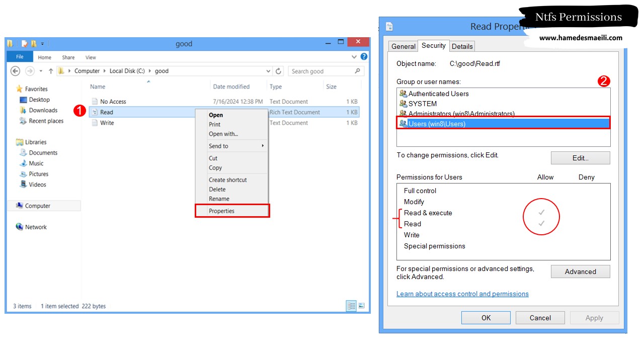This screenshot has width=644, height=362.
Task: Expand the Send to submenu
Action: point(263,146)
